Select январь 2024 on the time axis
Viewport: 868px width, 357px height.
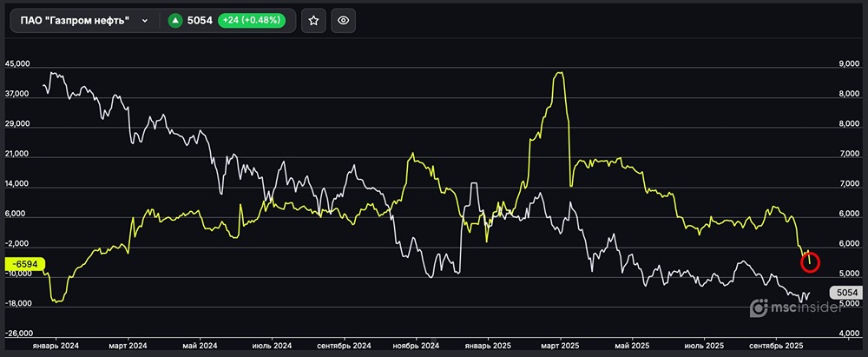pyautogui.click(x=56, y=345)
